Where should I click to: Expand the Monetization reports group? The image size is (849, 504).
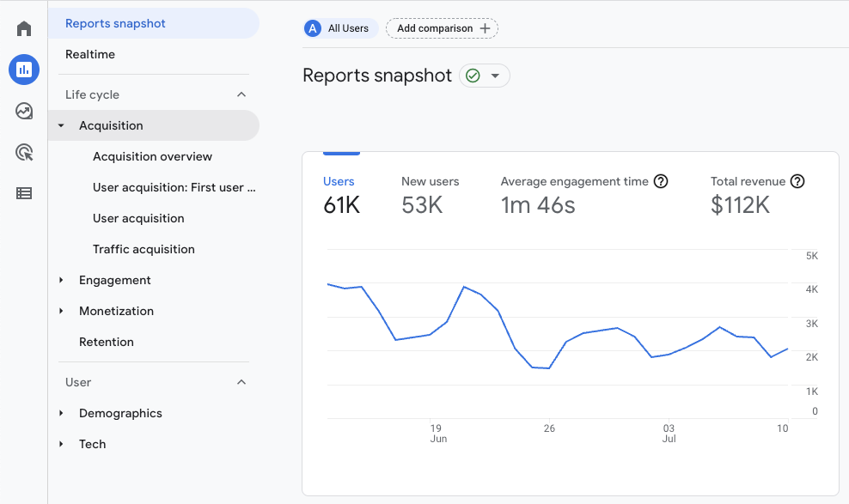(60, 311)
